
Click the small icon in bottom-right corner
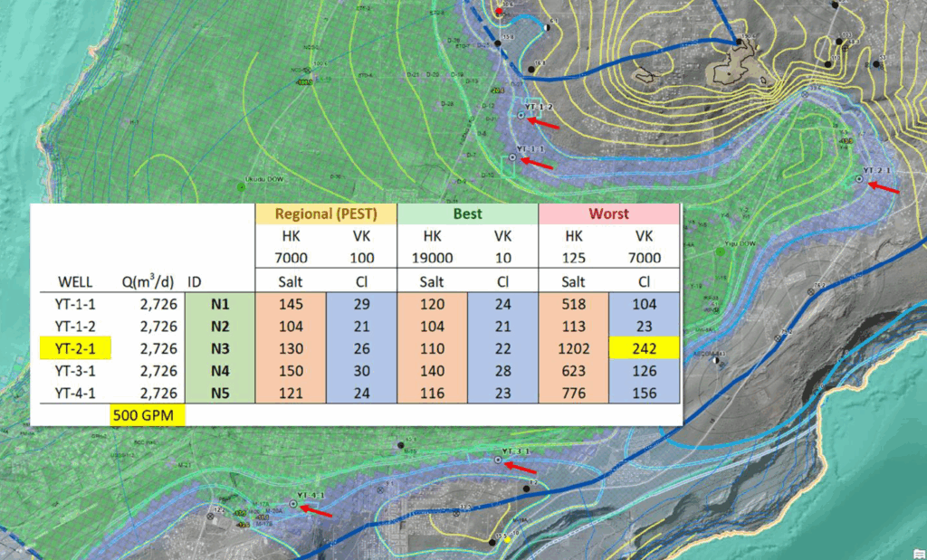[917, 551]
